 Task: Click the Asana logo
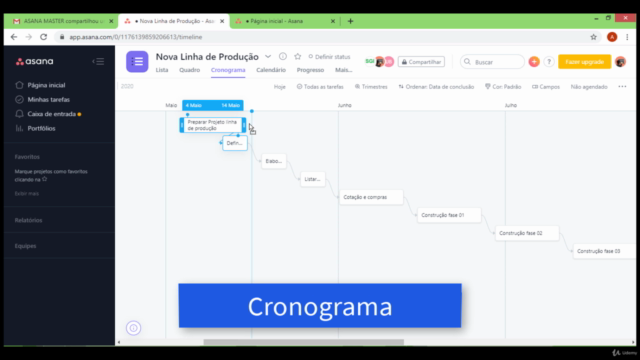34,62
